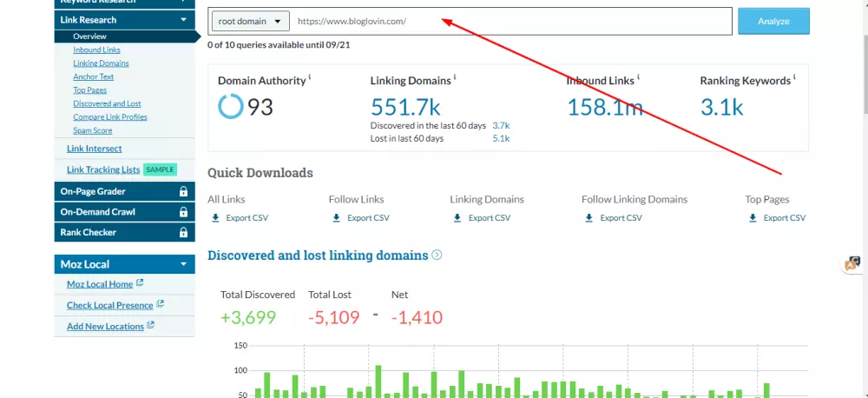The width and height of the screenshot is (868, 398).
Task: Click download icon under Follow Linking Domains
Action: [x=589, y=218]
